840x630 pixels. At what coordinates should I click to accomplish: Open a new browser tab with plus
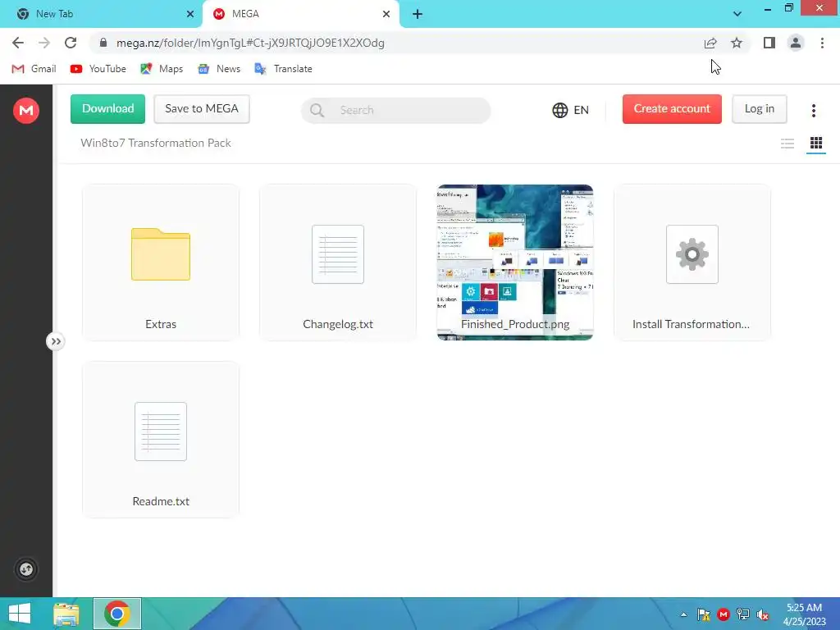click(418, 14)
